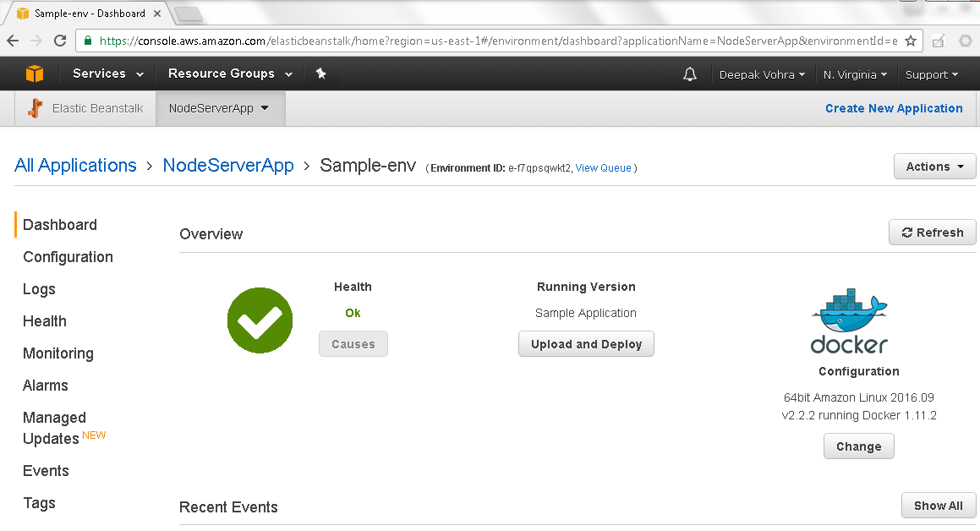Click the Change configuration button
The width and height of the screenshot is (980, 531).
(859, 446)
